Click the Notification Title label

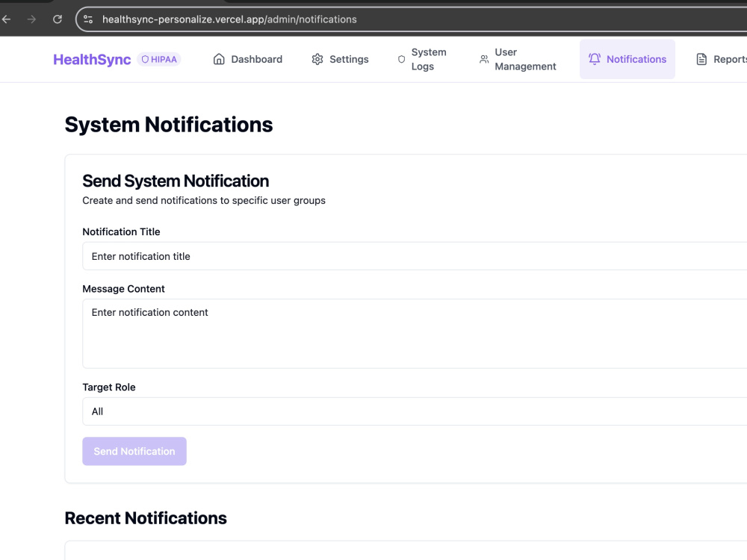point(121,232)
